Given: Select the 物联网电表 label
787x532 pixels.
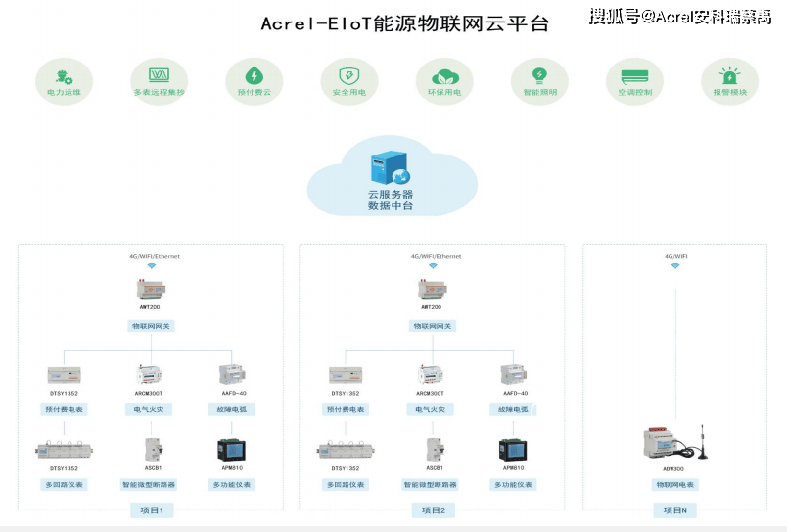Looking at the screenshot, I should (675, 485).
